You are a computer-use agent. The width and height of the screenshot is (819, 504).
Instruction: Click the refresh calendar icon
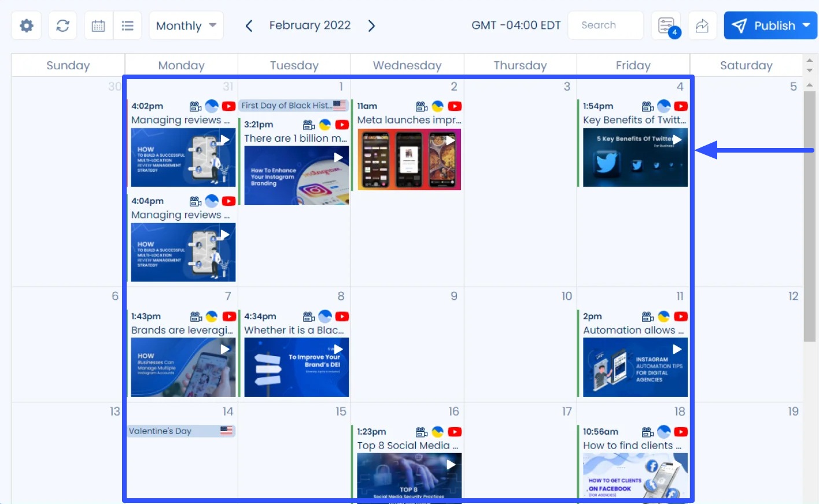pyautogui.click(x=62, y=26)
